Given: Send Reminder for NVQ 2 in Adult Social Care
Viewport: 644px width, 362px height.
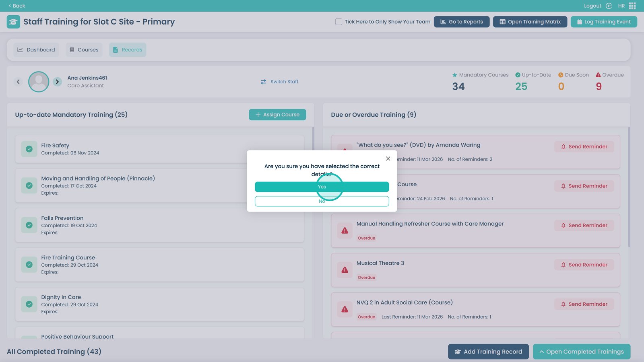Looking at the screenshot, I should [x=584, y=304].
